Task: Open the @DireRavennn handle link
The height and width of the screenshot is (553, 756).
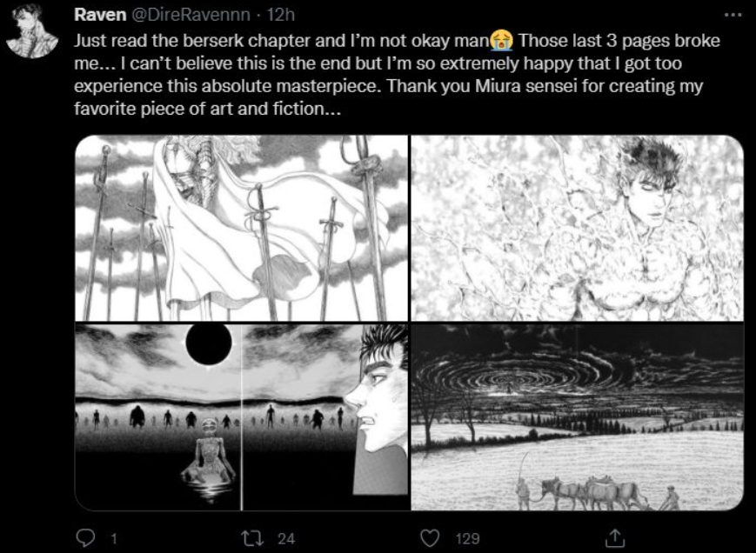Action: [190, 15]
